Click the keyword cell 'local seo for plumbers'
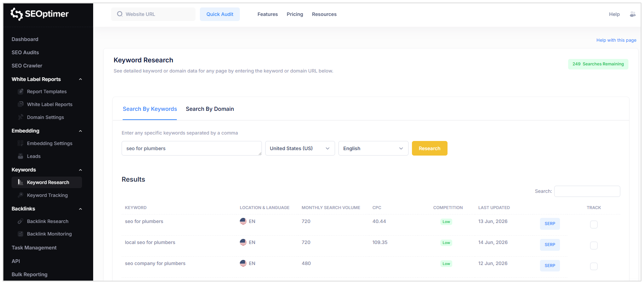The width and height of the screenshot is (644, 284). [x=150, y=242]
